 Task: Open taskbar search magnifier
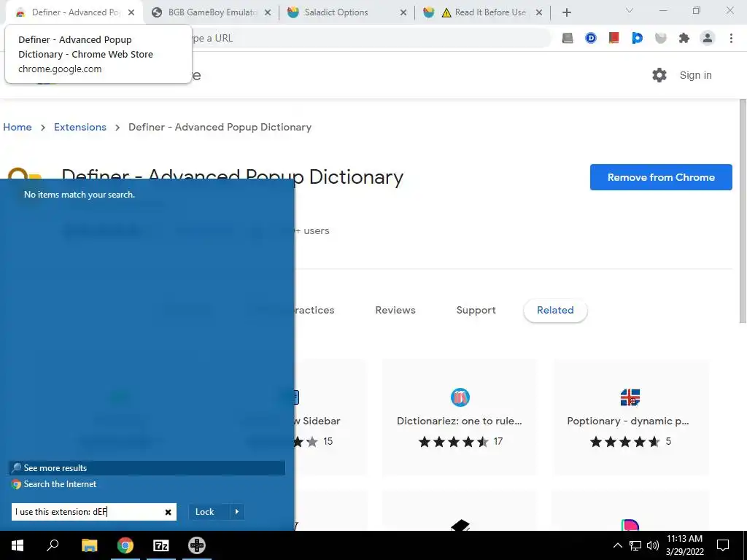tap(53, 545)
